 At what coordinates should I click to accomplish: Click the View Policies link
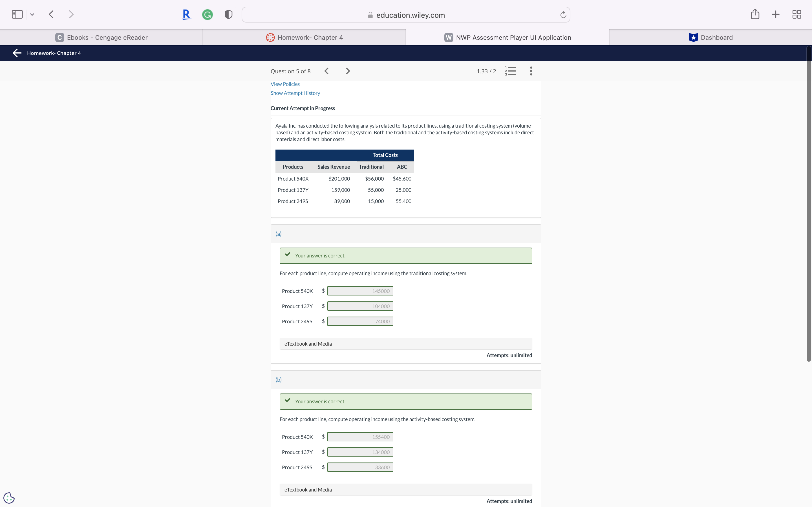click(x=285, y=84)
